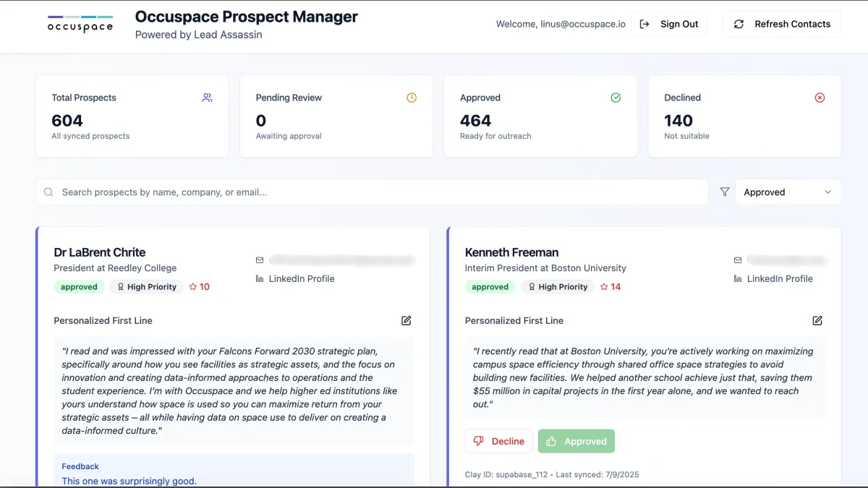This screenshot has width=868, height=488.
Task: Edit Dr LaBrent Chrite's personalized first line
Action: (x=407, y=320)
